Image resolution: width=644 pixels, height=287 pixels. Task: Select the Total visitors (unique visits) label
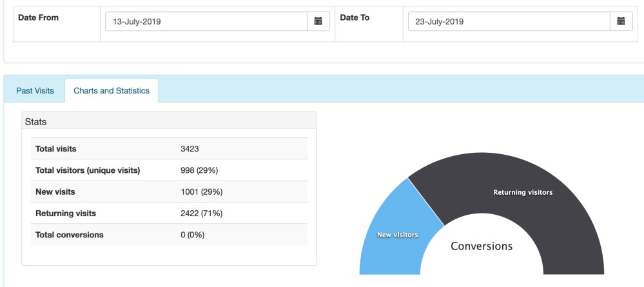[88, 170]
